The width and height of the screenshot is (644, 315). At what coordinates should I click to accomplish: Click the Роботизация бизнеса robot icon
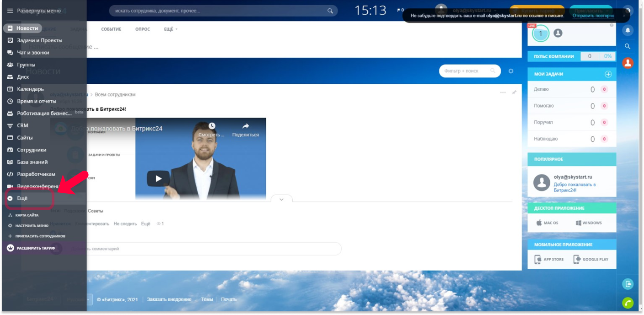pyautogui.click(x=10, y=114)
